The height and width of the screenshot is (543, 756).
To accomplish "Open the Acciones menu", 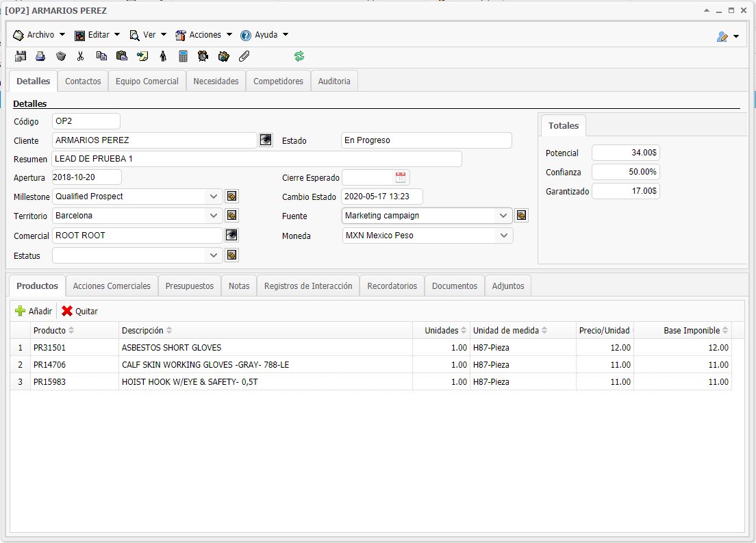I will [204, 35].
